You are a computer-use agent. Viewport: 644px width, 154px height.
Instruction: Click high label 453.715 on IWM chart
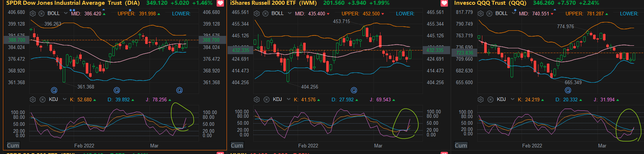click(341, 21)
